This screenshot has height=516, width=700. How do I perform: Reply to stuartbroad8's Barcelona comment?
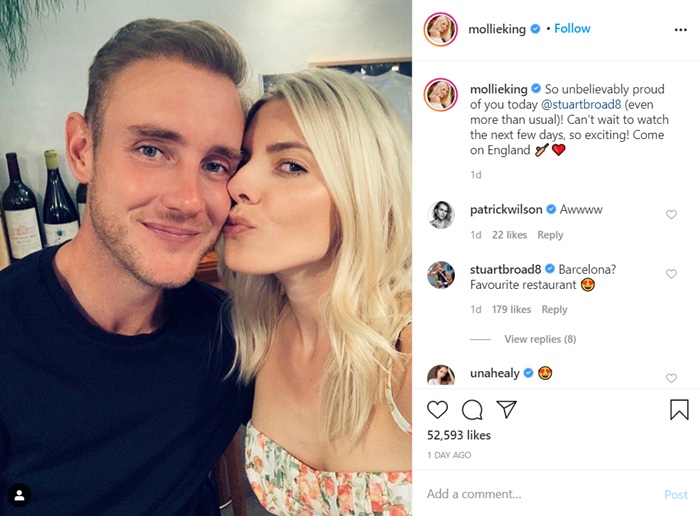[554, 309]
